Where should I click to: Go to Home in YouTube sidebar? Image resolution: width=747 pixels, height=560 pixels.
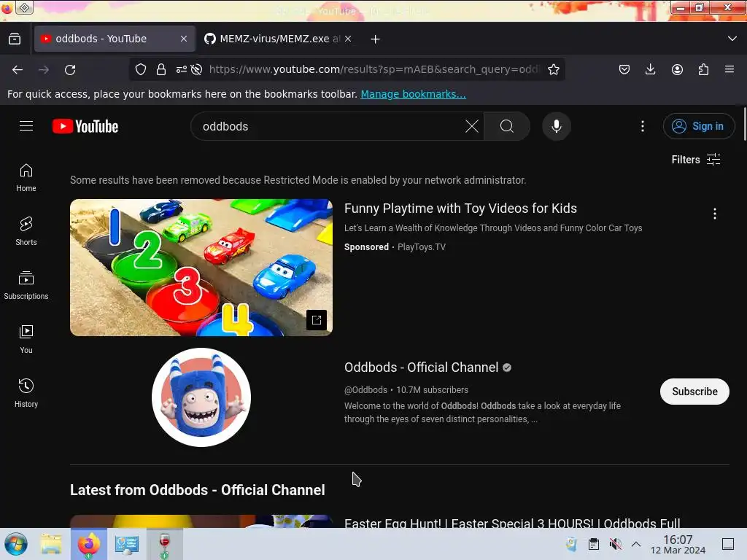point(26,178)
